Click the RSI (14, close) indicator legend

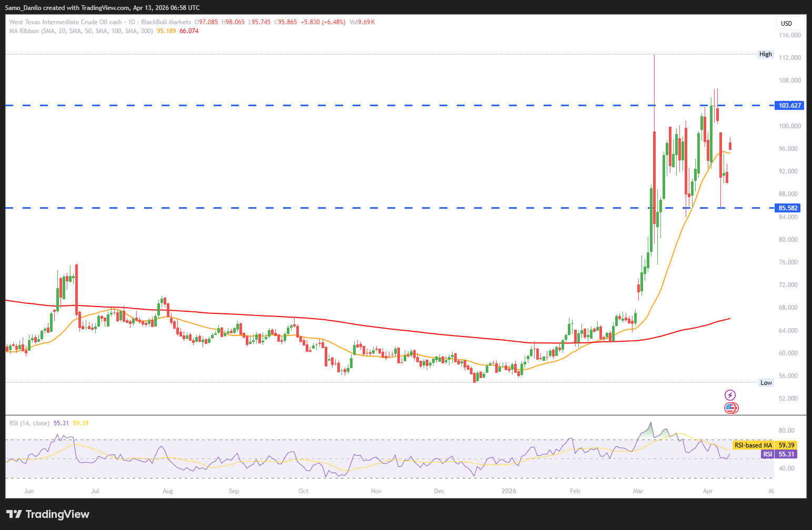point(29,423)
